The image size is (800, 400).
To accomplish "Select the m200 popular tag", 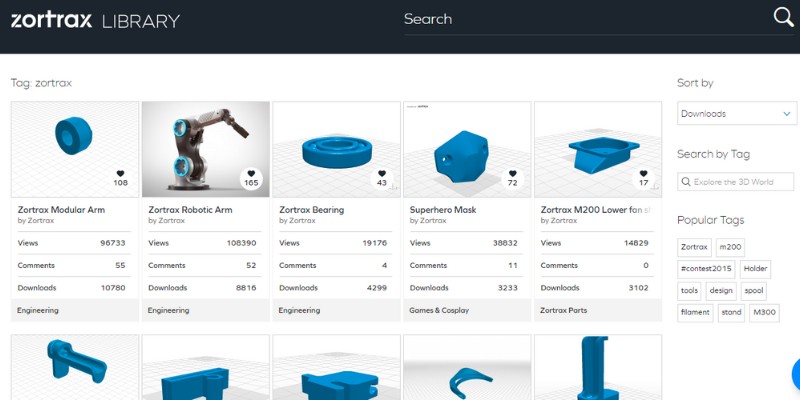I will 730,247.
